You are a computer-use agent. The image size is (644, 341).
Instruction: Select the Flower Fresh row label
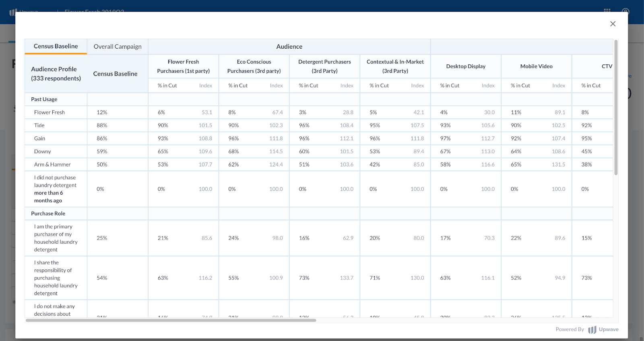pos(50,112)
